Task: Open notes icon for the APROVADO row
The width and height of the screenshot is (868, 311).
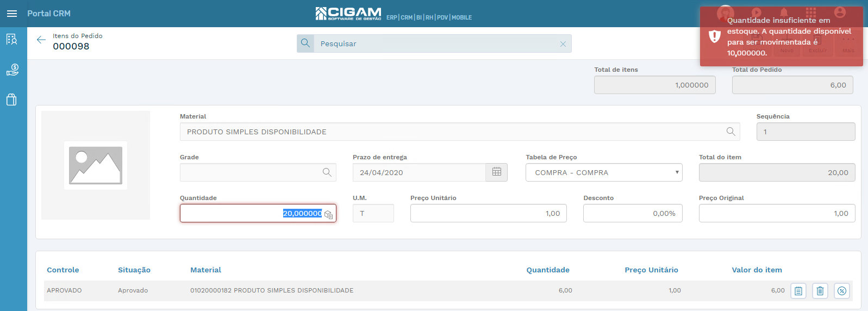Action: [x=798, y=291]
